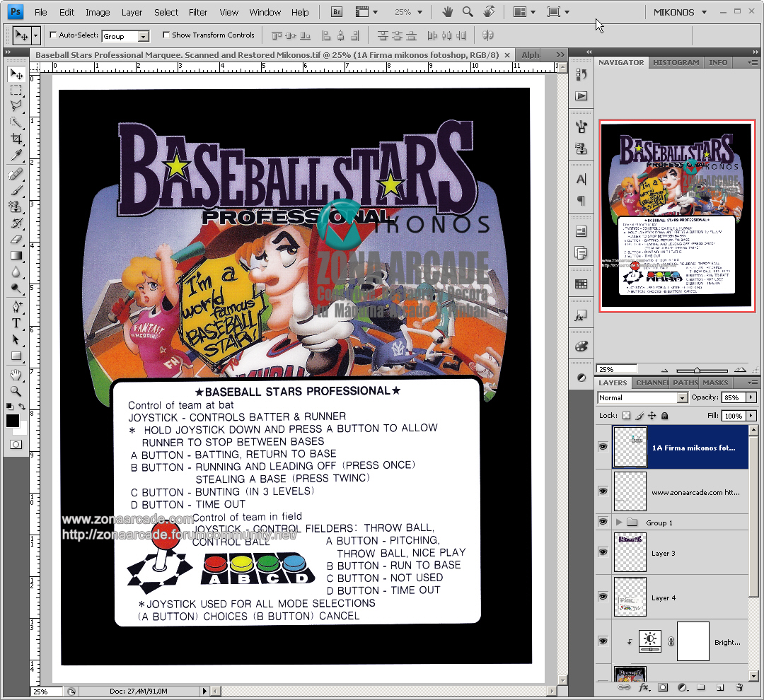Select the Move tool
Viewport: 764px width, 700px height.
click(16, 74)
